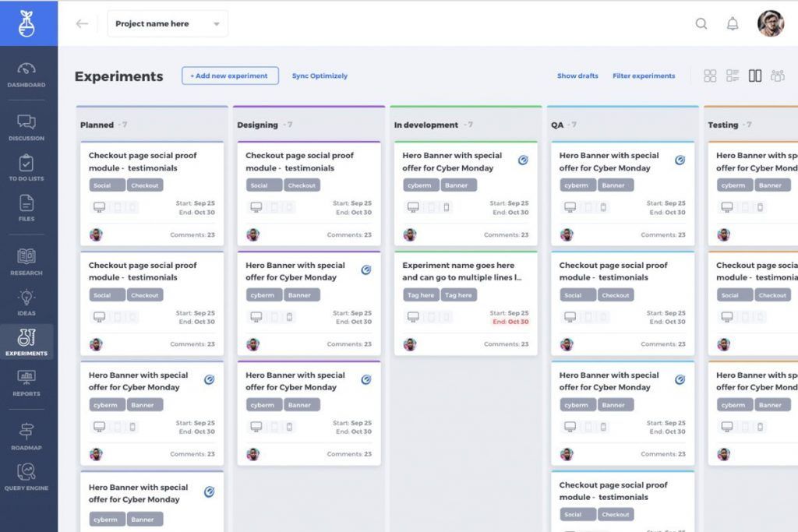Switch to the team members view icon

tap(778, 76)
